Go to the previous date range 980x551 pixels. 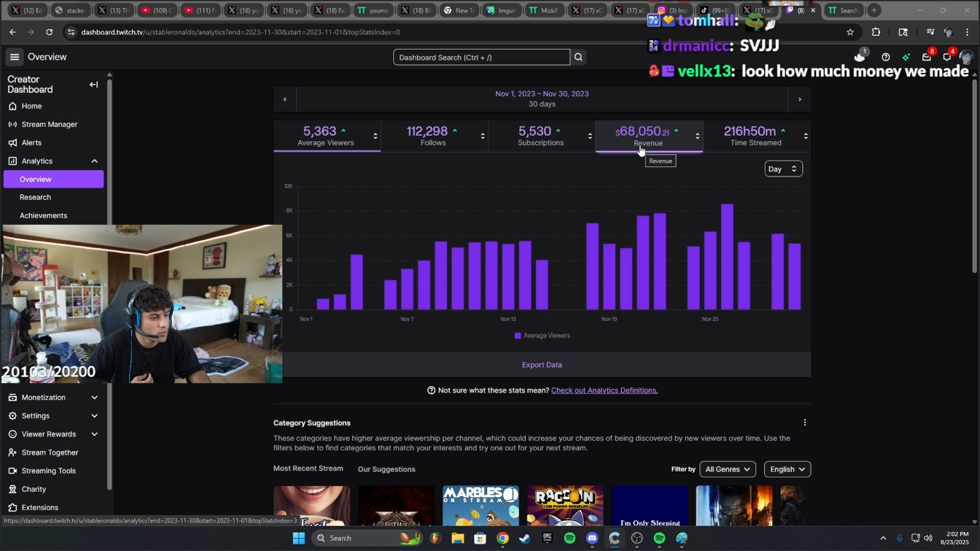point(285,99)
